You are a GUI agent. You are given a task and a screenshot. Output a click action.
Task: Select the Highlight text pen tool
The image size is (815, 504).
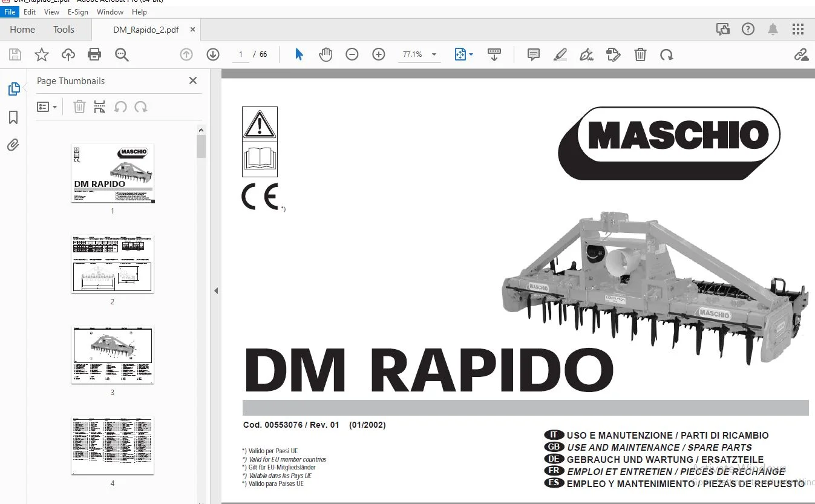[560, 55]
